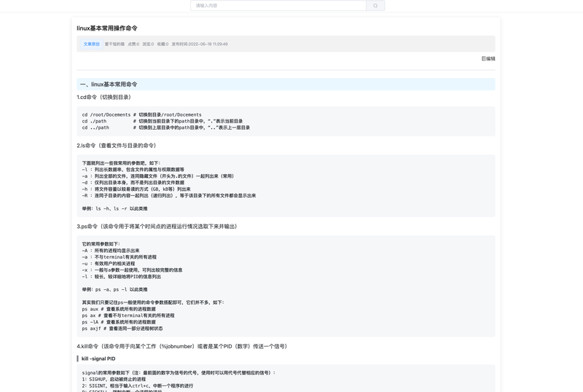This screenshot has height=392, width=583.
Task: Click the line 2: SIGINT，相当于输入ctrl+c
Action: pos(138,385)
